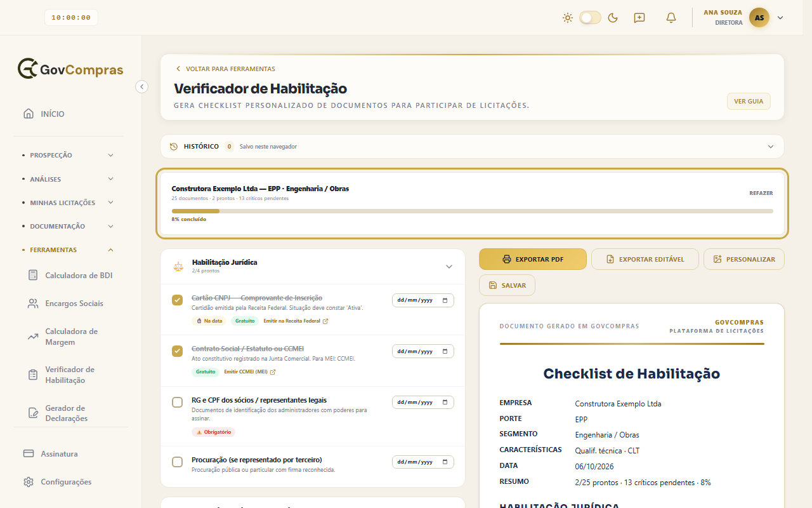Open notifications bell
812x508 pixels.
(671, 18)
